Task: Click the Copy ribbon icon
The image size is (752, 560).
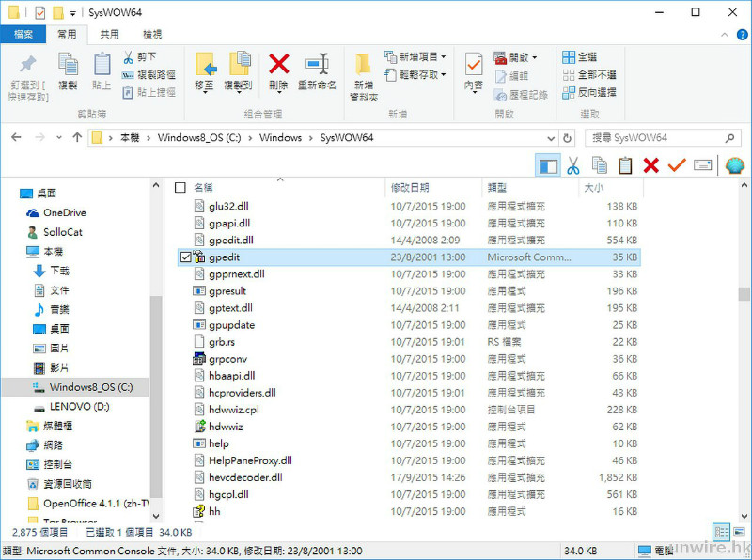Action: [x=68, y=64]
